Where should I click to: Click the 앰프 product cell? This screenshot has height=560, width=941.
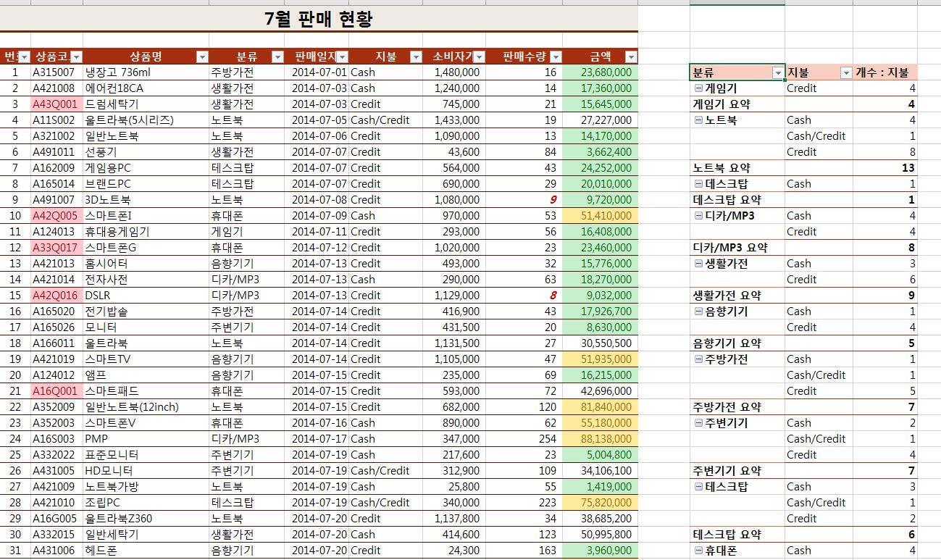pyautogui.click(x=146, y=375)
